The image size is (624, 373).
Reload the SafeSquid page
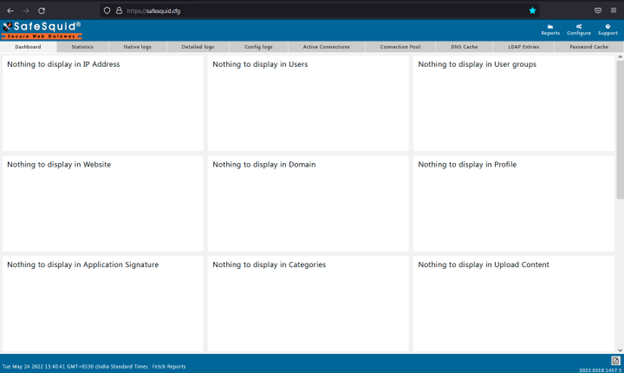point(41,11)
